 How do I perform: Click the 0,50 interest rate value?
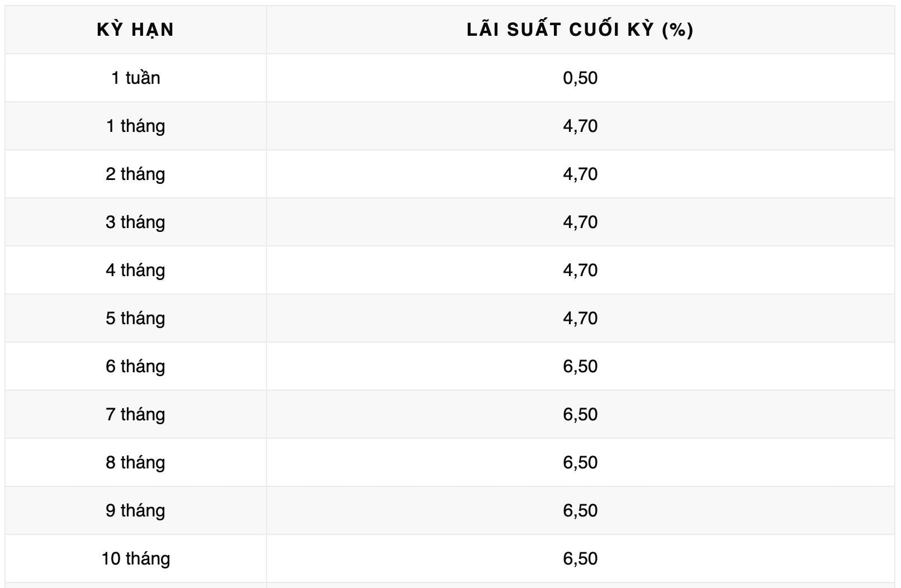(x=580, y=78)
